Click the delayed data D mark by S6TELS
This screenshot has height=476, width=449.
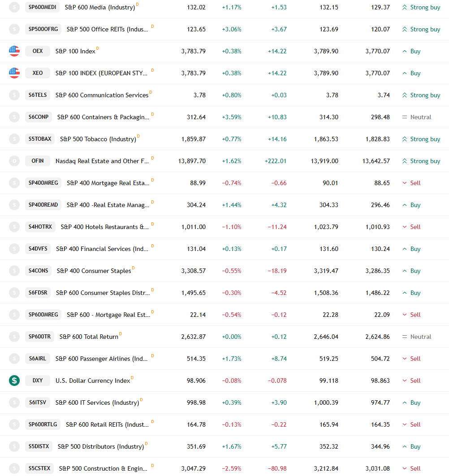coord(151,92)
